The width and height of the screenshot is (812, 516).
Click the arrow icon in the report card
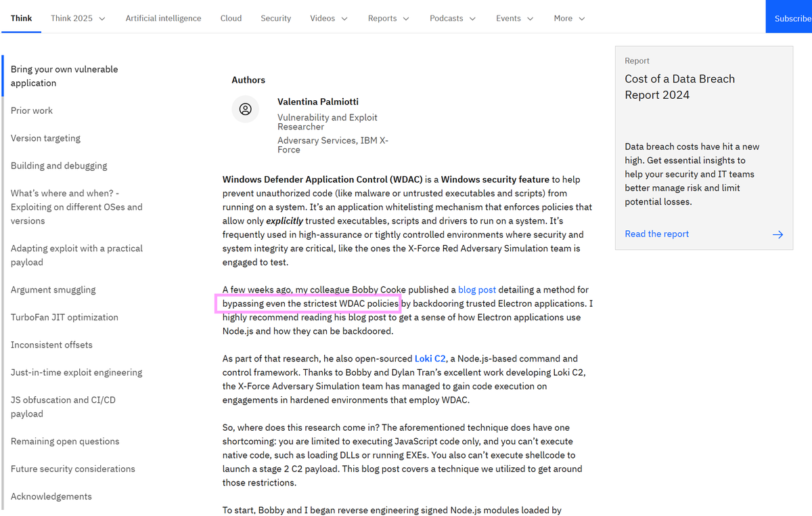point(777,234)
